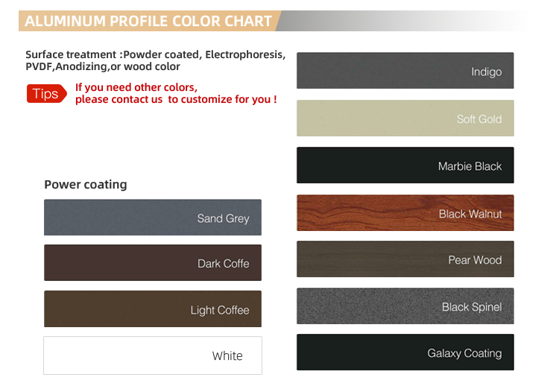Image resolution: width=559 pixels, height=392 pixels.
Task: Click the Black Walnut label text
Action: (470, 214)
